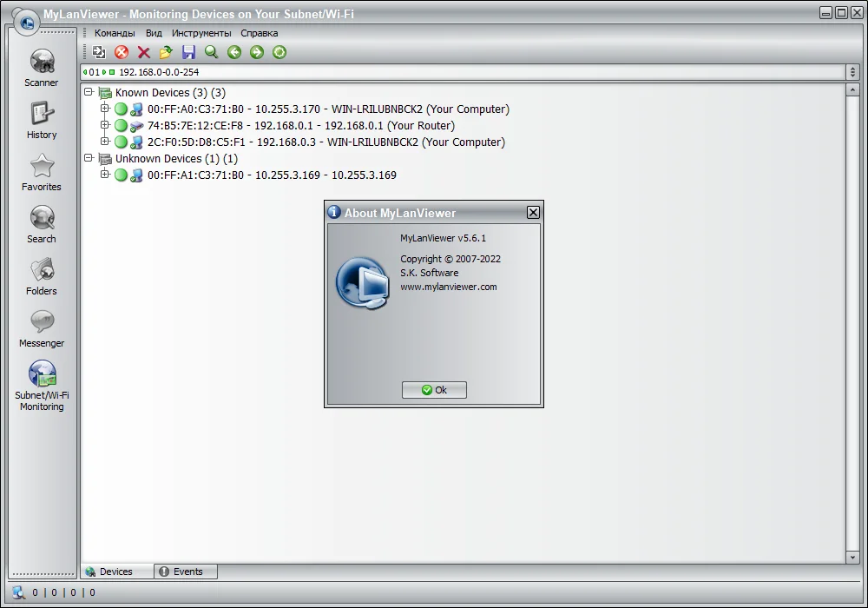Image resolution: width=868 pixels, height=608 pixels.
Task: Open the Scanner panel
Action: click(x=42, y=68)
